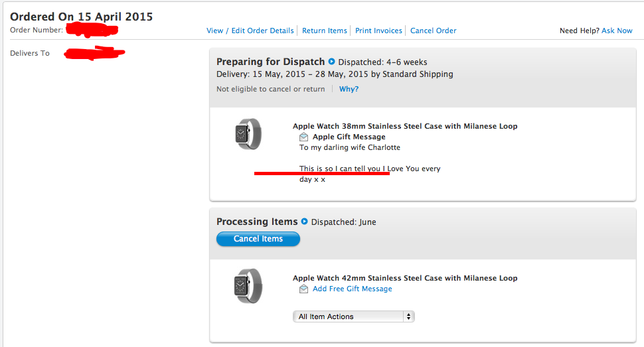Select the 'Order Number:' label
The height and width of the screenshot is (347, 644).
pos(37,30)
